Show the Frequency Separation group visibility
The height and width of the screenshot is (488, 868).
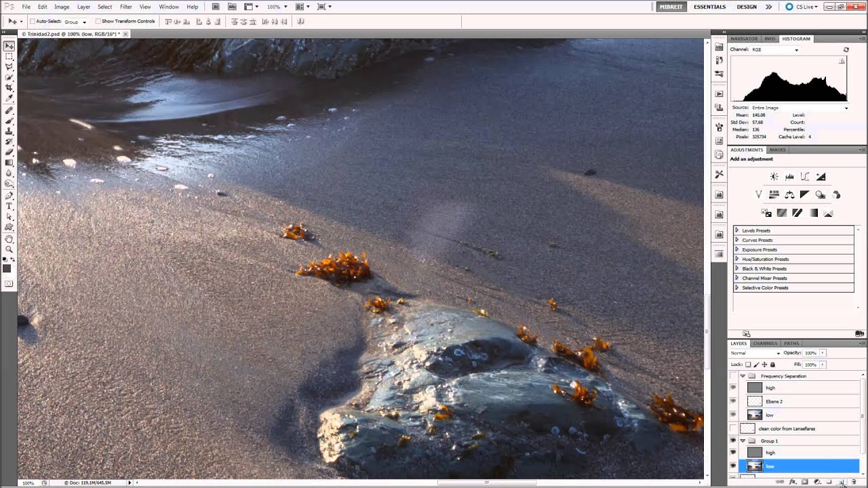coord(732,375)
